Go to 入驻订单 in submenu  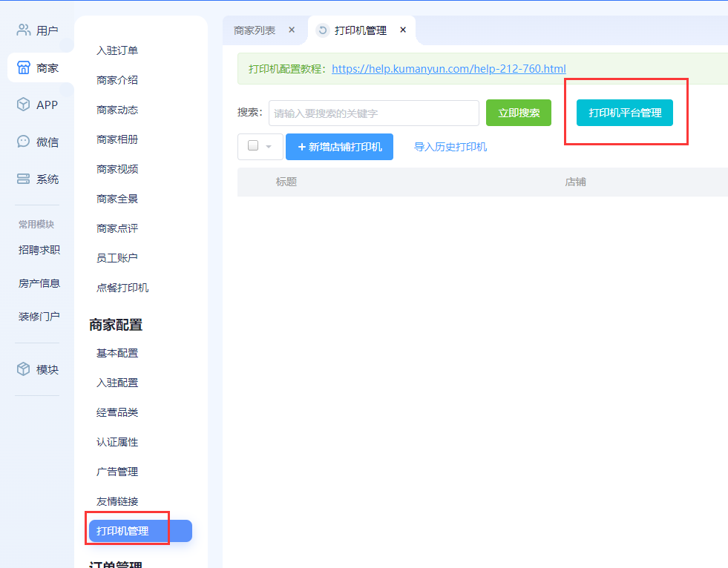click(117, 50)
